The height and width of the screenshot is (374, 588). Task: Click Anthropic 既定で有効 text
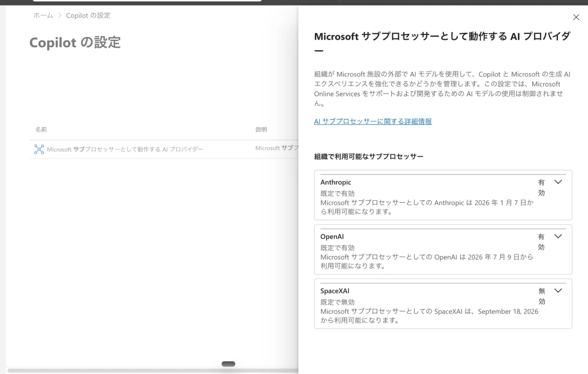[337, 193]
